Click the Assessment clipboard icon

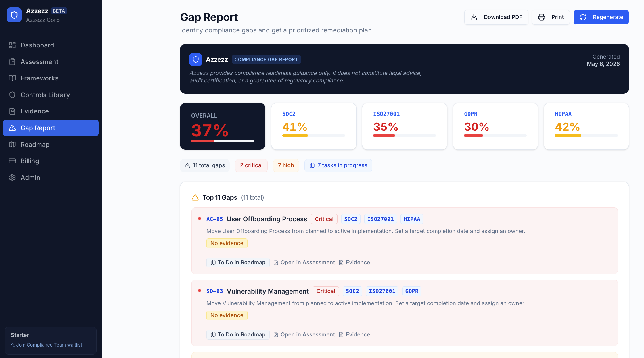tap(12, 62)
